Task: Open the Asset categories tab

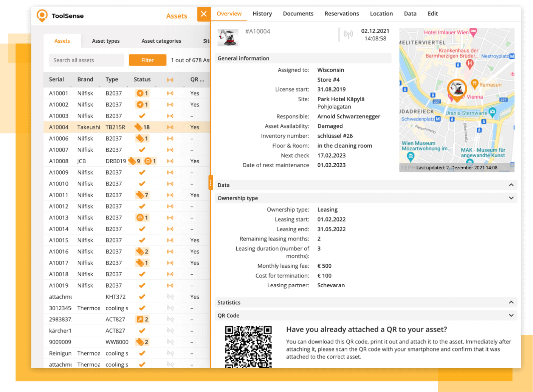Action: pyautogui.click(x=161, y=41)
